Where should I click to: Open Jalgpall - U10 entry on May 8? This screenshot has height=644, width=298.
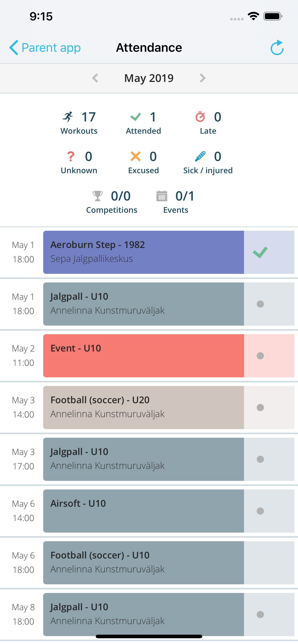pyautogui.click(x=143, y=614)
